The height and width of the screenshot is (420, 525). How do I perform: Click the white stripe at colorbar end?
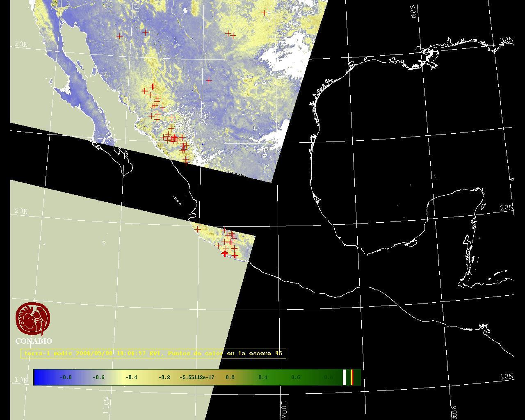click(345, 377)
